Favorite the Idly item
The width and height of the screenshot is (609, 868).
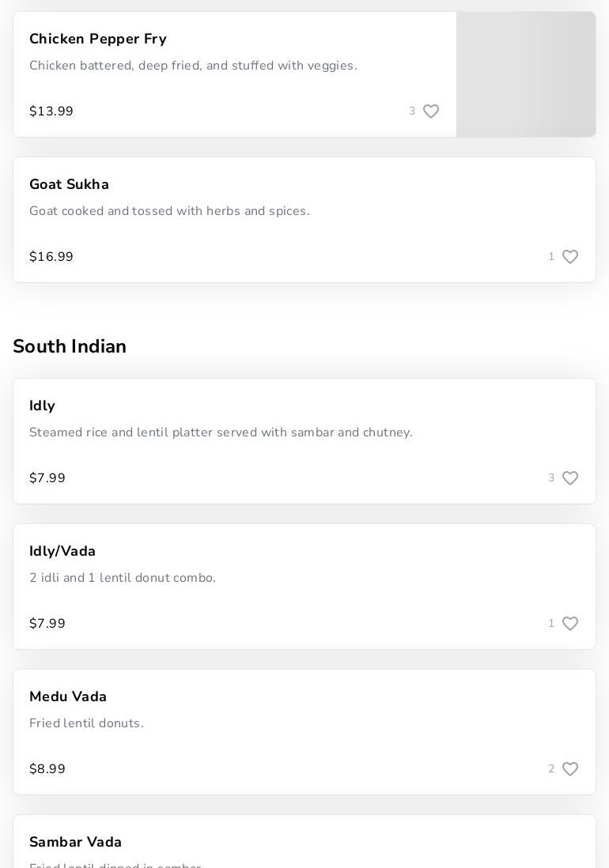point(570,478)
